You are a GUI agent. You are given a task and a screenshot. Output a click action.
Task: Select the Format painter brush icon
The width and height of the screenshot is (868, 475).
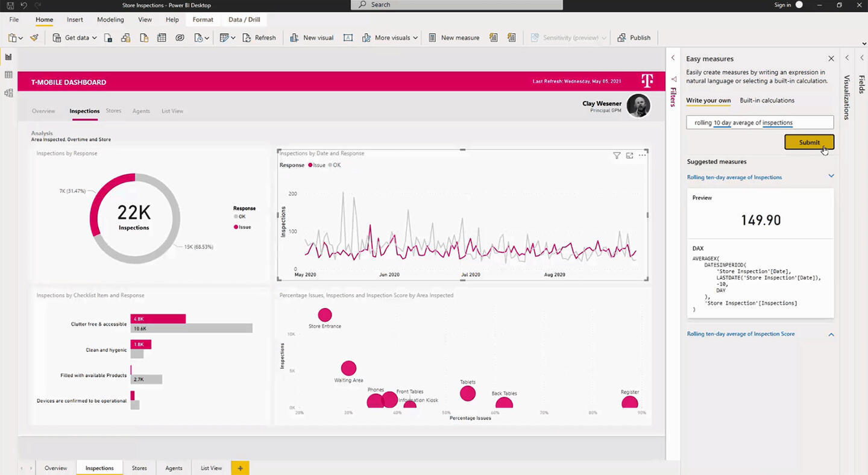(34, 37)
